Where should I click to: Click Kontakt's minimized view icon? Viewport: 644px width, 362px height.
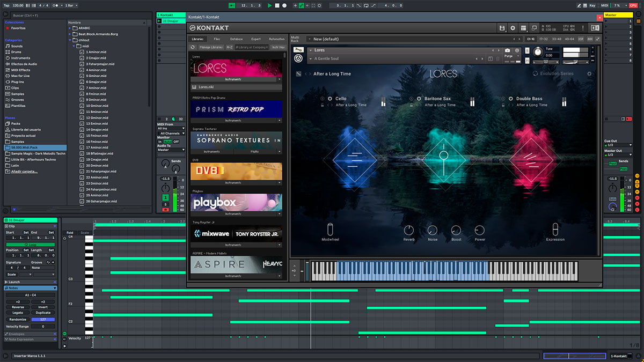point(534,28)
